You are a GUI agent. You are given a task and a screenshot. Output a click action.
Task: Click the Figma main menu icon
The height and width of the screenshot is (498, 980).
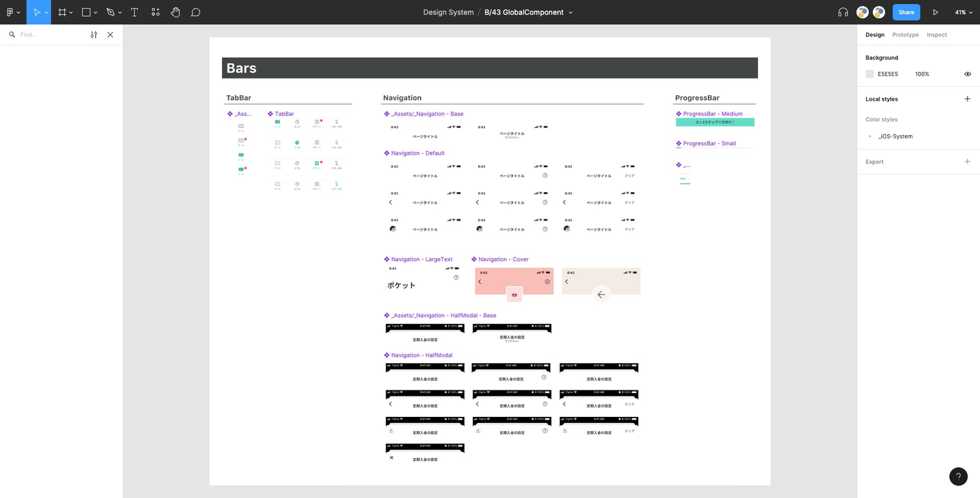point(10,12)
